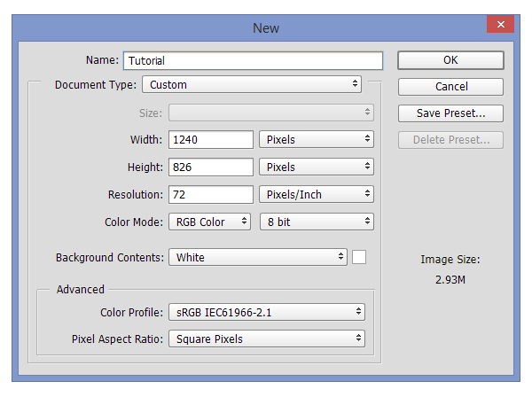Click the Name text field

click(253, 61)
